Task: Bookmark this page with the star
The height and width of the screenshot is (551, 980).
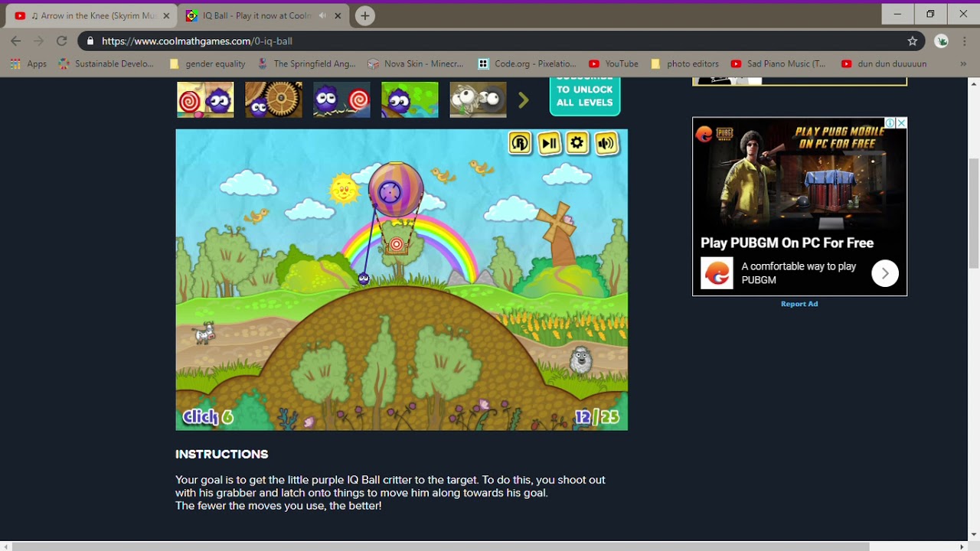Action: (x=912, y=41)
